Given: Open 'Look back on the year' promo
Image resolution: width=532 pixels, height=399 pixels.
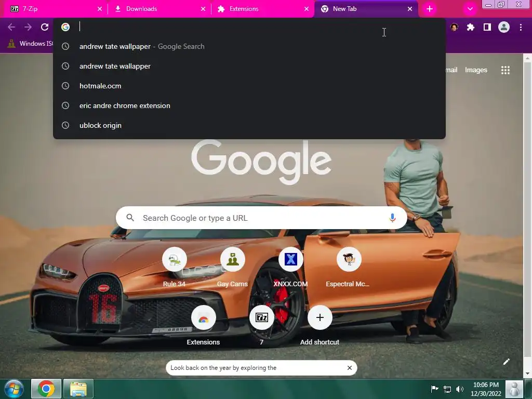Looking at the screenshot, I should click(223, 368).
